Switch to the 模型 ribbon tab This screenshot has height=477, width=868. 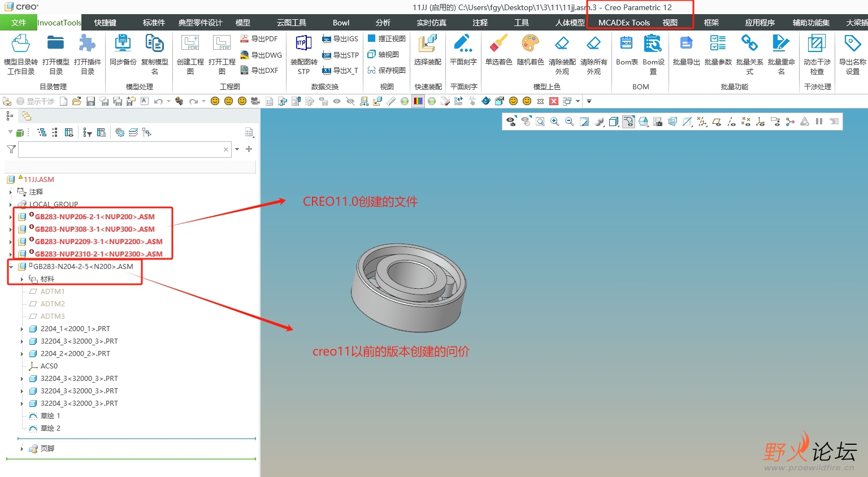coord(243,23)
